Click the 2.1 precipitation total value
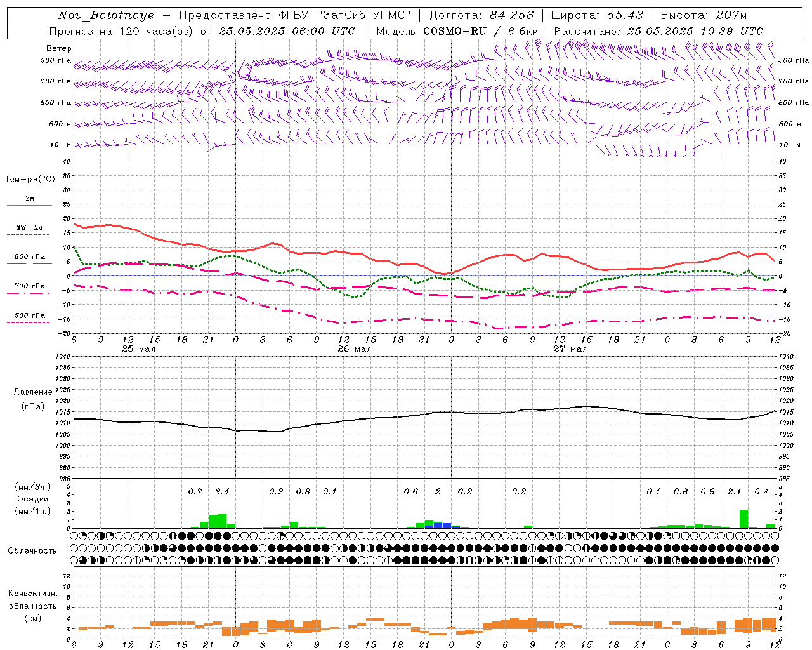Image resolution: width=812 pixels, height=650 pixels. point(734,491)
